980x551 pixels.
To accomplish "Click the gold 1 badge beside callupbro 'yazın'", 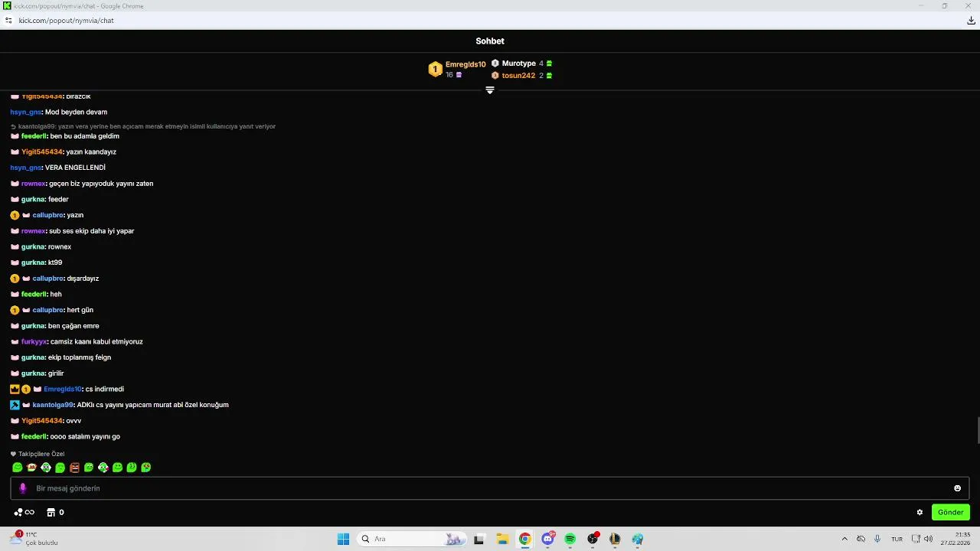I will [15, 216].
